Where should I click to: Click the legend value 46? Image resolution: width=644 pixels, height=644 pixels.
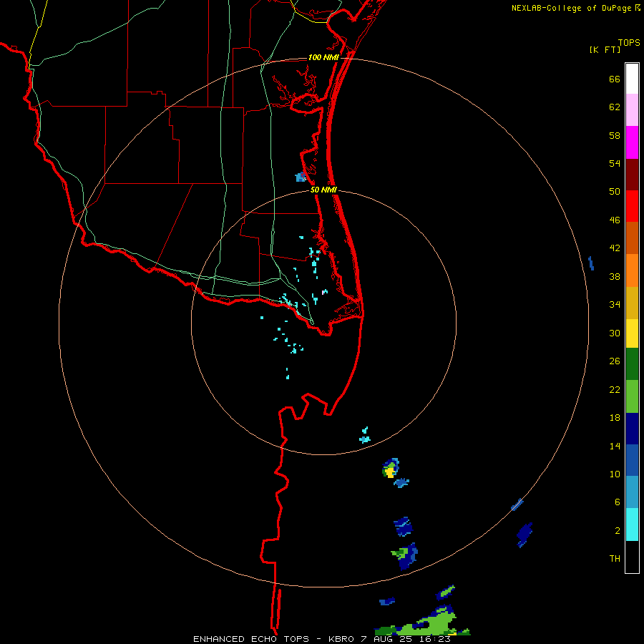coord(615,220)
